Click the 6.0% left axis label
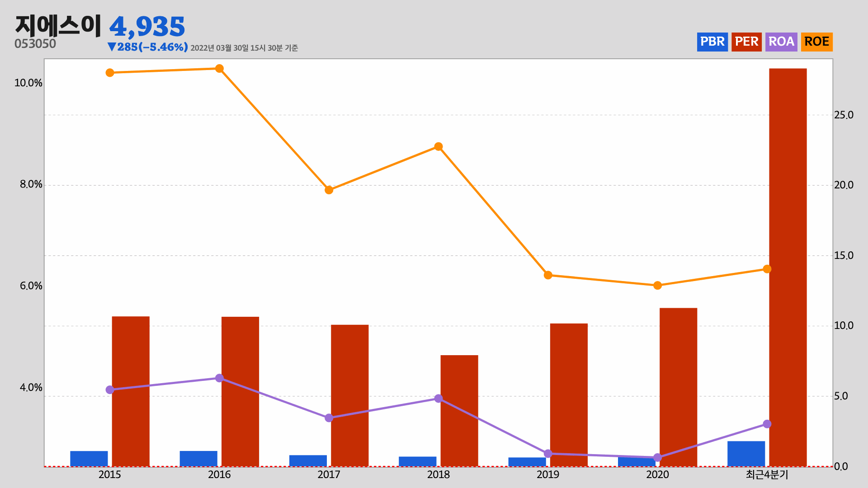This screenshot has height=488, width=868. pos(31,286)
